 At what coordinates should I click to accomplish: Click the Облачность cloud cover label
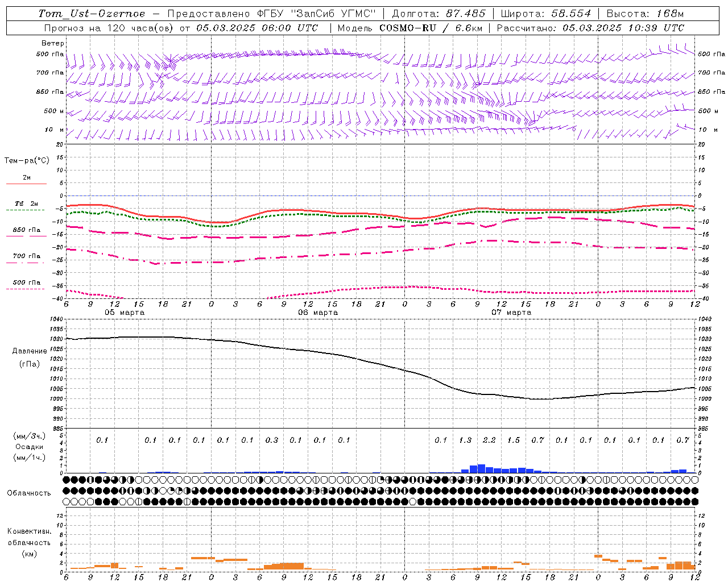pos(29,493)
